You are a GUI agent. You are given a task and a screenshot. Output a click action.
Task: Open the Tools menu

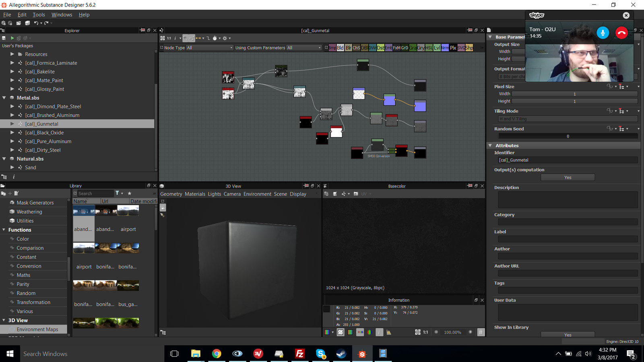click(x=39, y=14)
